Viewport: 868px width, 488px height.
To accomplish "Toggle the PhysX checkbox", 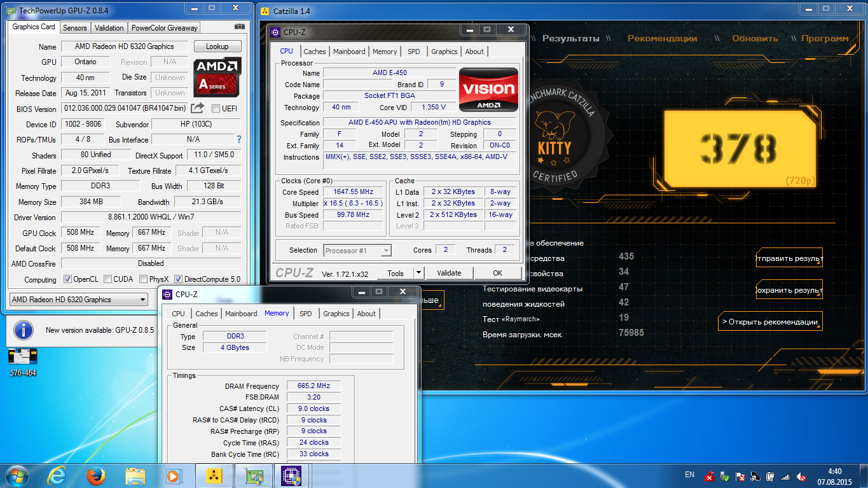I will (x=144, y=279).
